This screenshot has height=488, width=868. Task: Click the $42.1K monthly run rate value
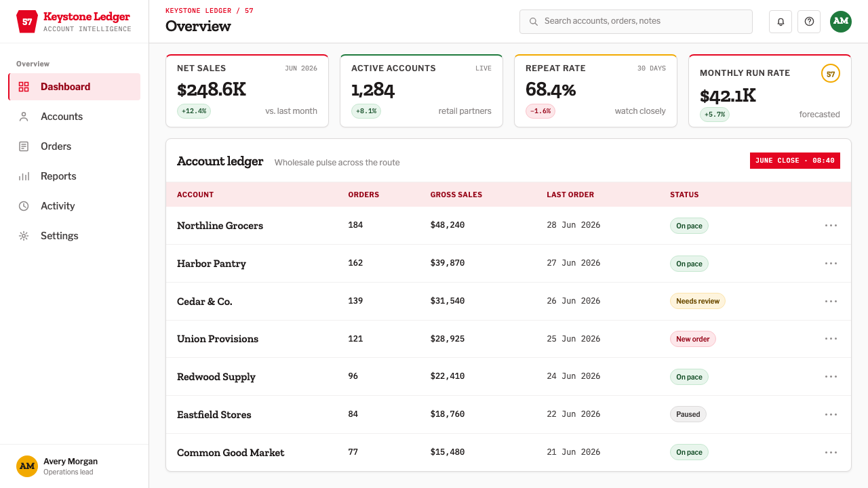tap(728, 96)
